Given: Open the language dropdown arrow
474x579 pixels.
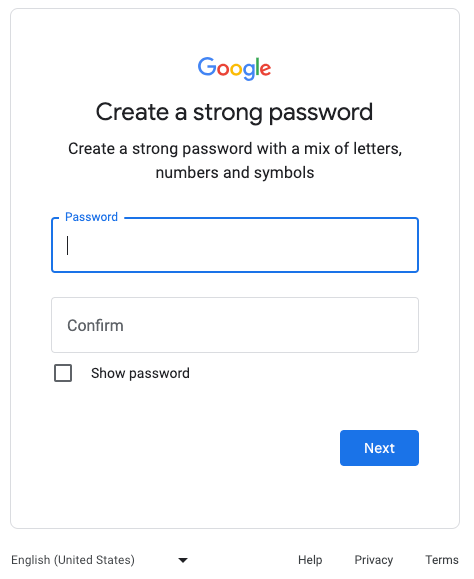Looking at the screenshot, I should click(x=183, y=560).
